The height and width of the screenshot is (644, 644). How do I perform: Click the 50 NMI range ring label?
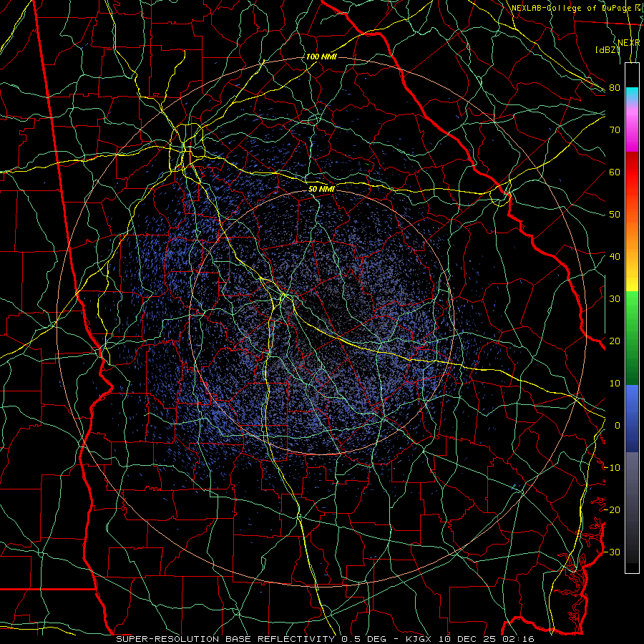pos(321,189)
